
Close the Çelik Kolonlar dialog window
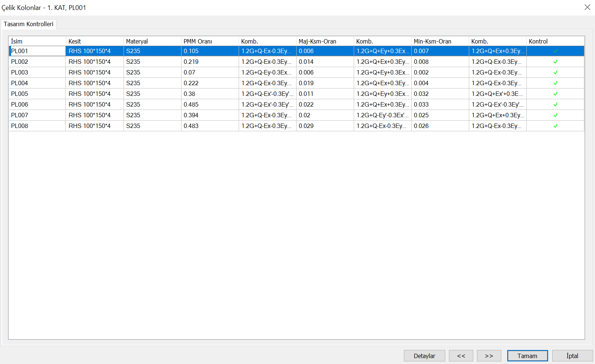pos(587,7)
